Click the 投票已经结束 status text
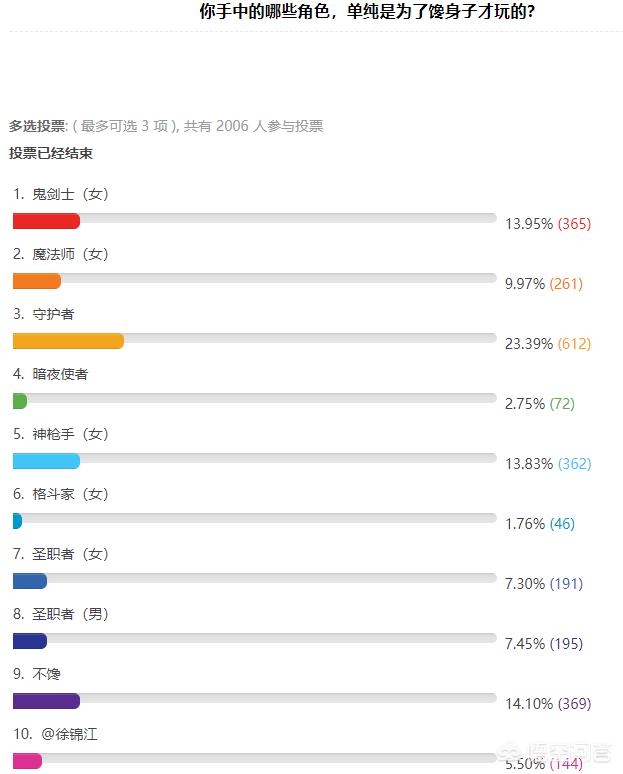The width and height of the screenshot is (623, 774). [x=51, y=153]
